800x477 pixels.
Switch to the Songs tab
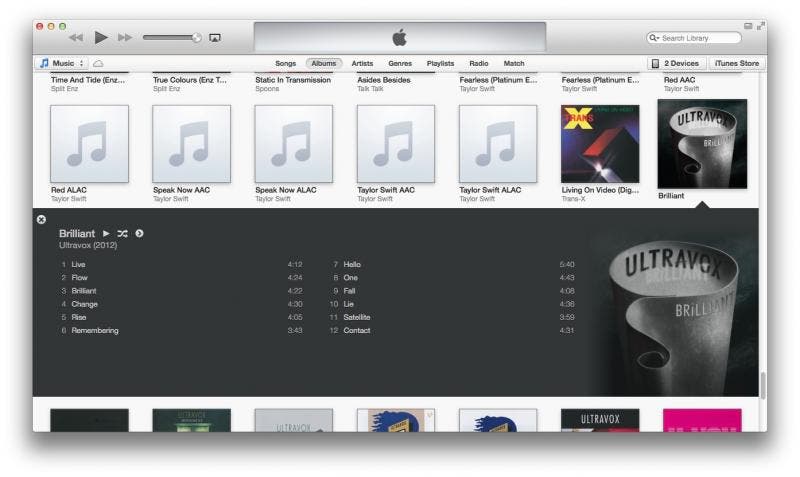[x=286, y=63]
